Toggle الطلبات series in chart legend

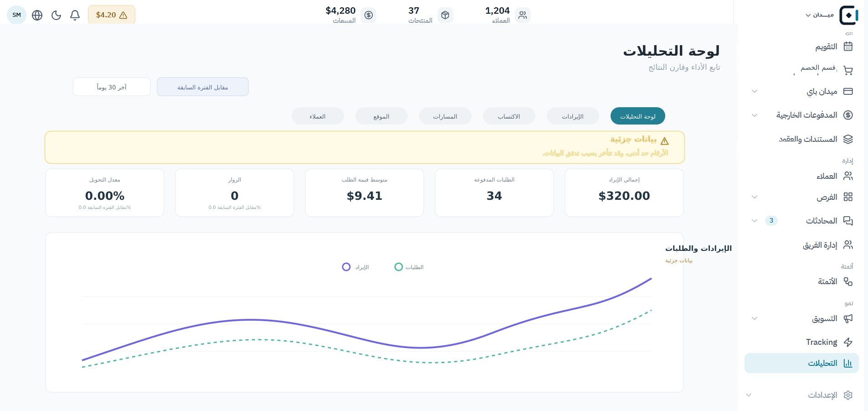pos(409,267)
